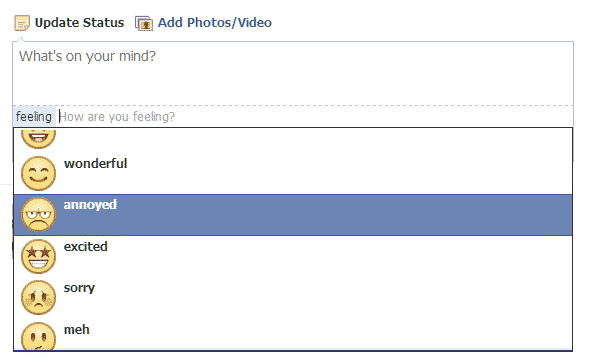The width and height of the screenshot is (594, 363).
Task: Select the sorry feeling entry
Action: tap(293, 297)
